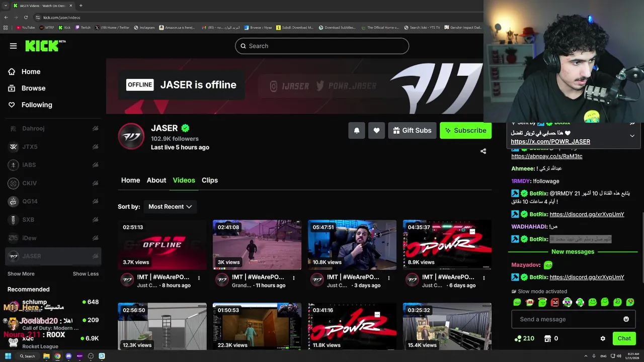
Task: Insert the heart-eyes green emote
Action: click(x=630, y=302)
